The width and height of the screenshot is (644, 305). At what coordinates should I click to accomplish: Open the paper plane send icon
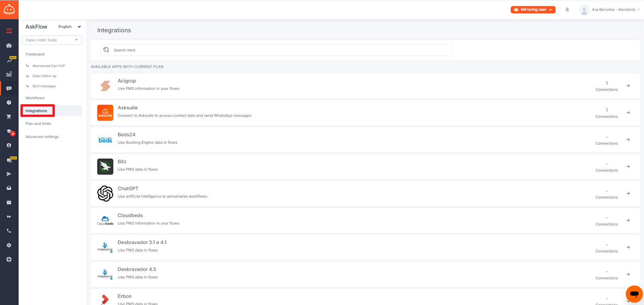coord(9,174)
